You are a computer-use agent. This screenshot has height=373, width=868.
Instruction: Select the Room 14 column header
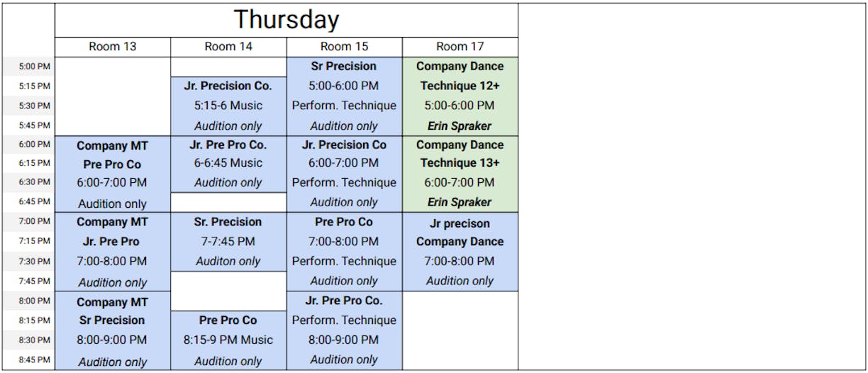click(x=228, y=47)
